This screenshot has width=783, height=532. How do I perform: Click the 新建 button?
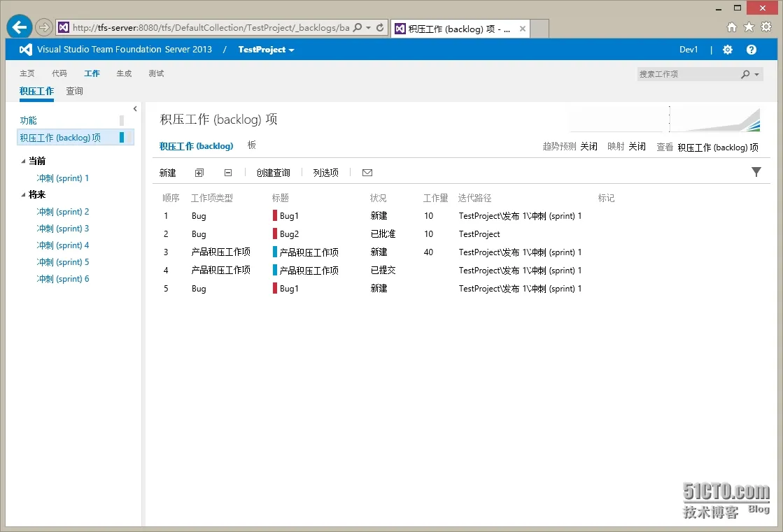pos(167,173)
